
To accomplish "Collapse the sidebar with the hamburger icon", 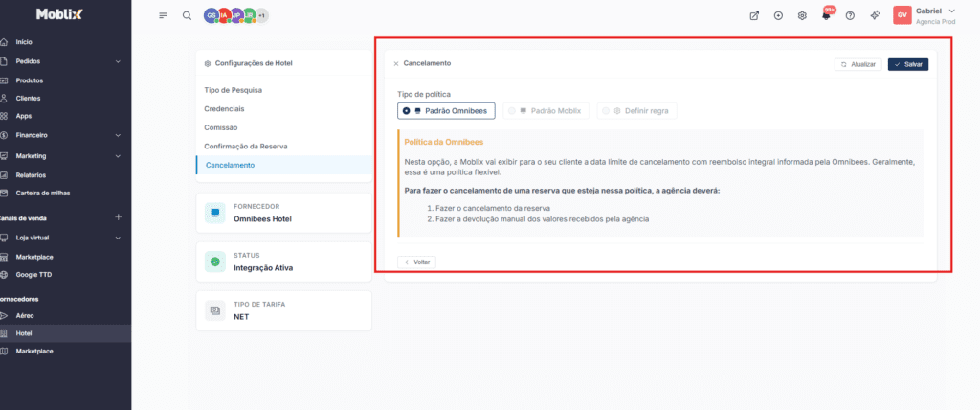I will click(163, 15).
